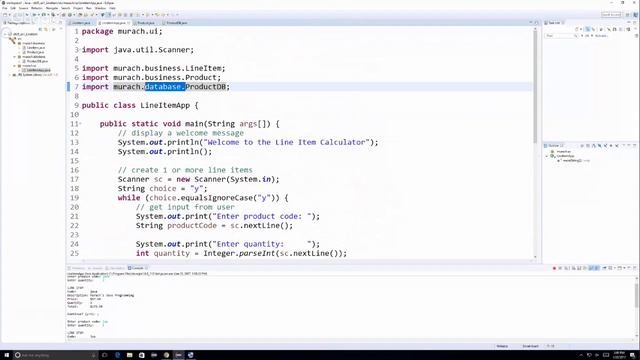Click the Run toolbar icon
640x360 pixels.
tap(44, 15)
